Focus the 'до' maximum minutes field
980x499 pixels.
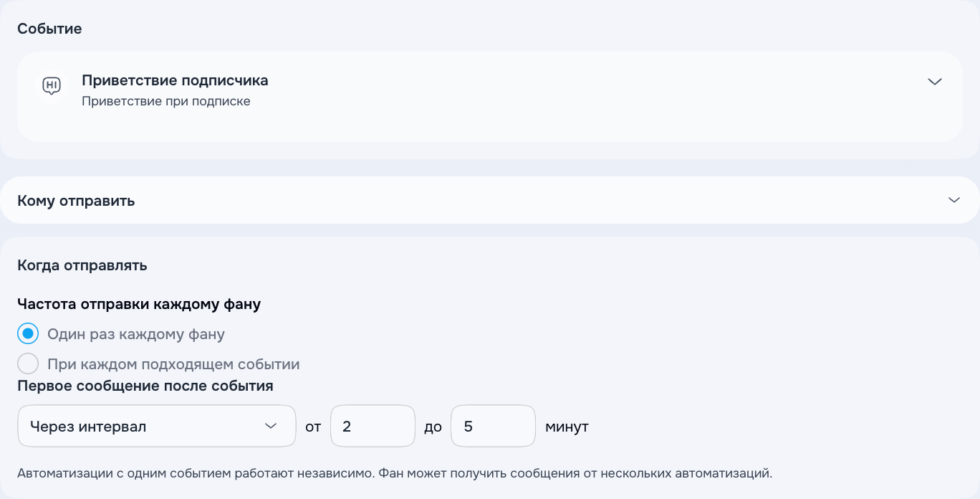point(493,426)
